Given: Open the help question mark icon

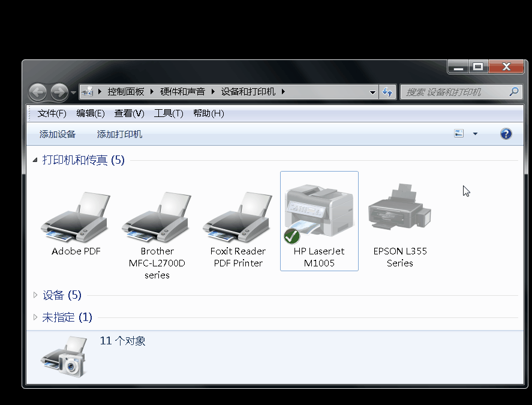Looking at the screenshot, I should point(506,134).
